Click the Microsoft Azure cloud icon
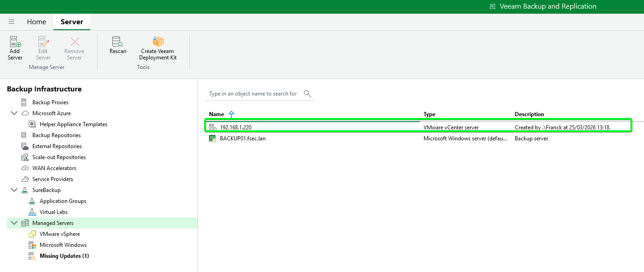Screen dimensions: 644x272 point(25,113)
